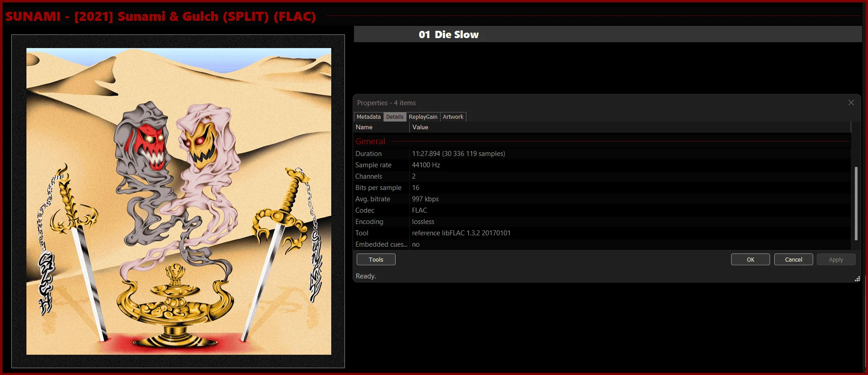Click the General section heading

point(370,141)
